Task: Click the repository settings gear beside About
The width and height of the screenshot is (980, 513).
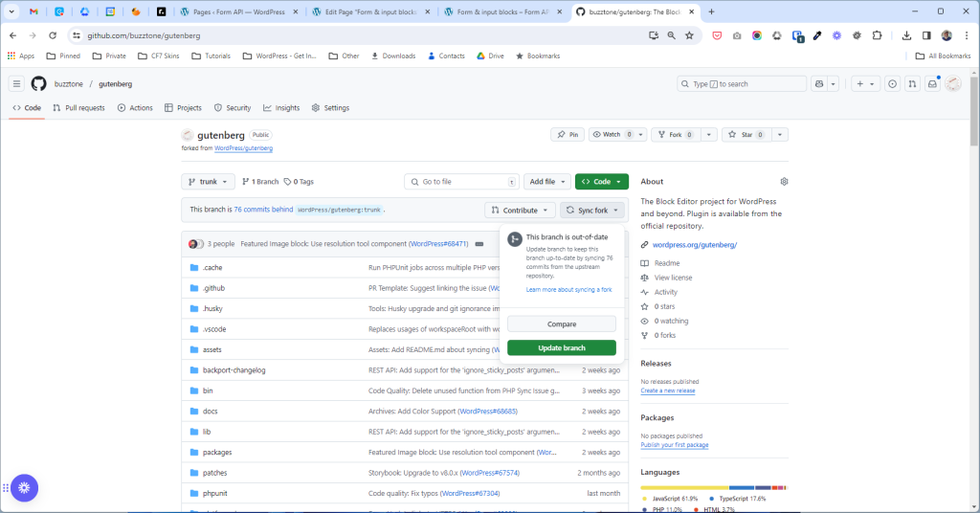Action: [x=784, y=181]
